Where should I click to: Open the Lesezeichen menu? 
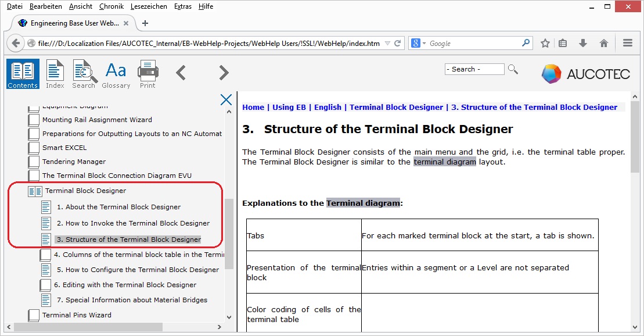click(x=149, y=6)
